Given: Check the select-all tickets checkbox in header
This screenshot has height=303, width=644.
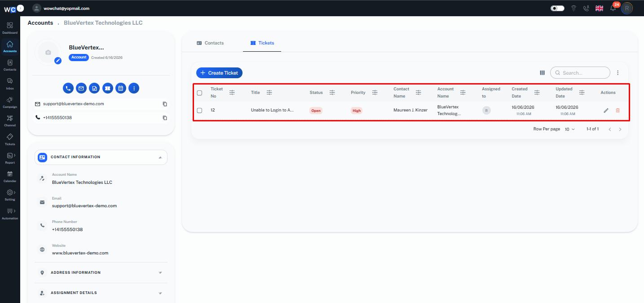Looking at the screenshot, I should click(x=199, y=93).
